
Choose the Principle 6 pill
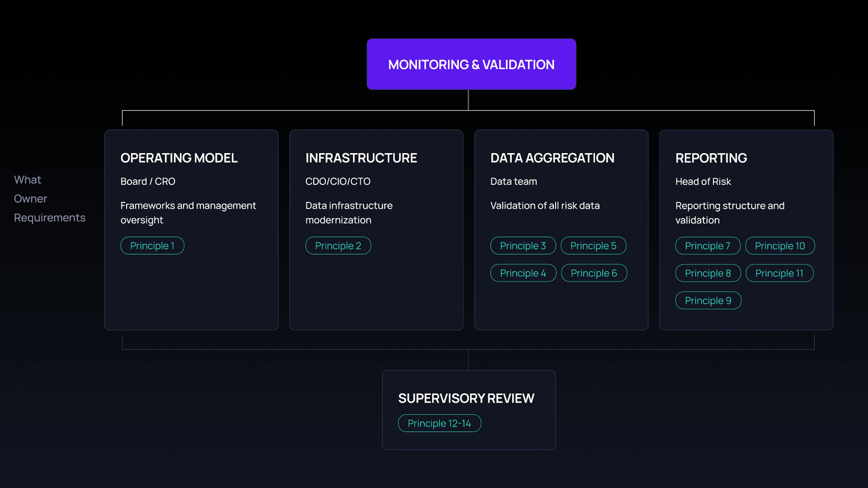594,273
